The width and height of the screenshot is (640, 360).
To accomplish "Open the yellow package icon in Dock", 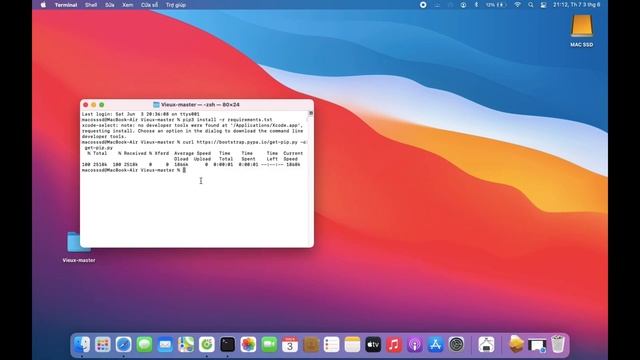I will (516, 344).
